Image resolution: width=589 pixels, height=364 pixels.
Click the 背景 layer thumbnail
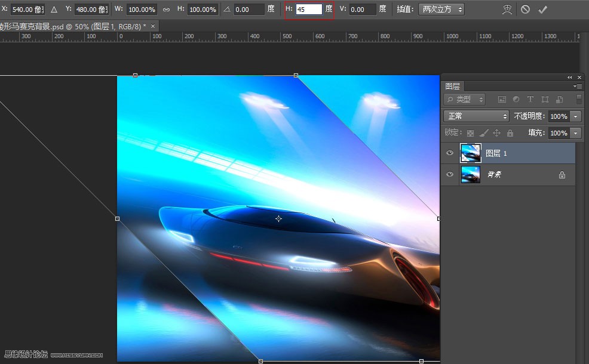coord(470,174)
